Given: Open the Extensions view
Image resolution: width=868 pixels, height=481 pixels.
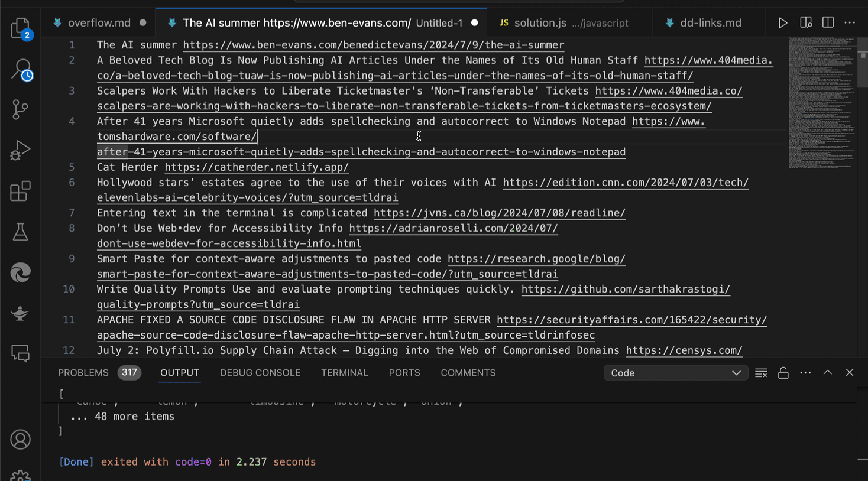Looking at the screenshot, I should [20, 191].
